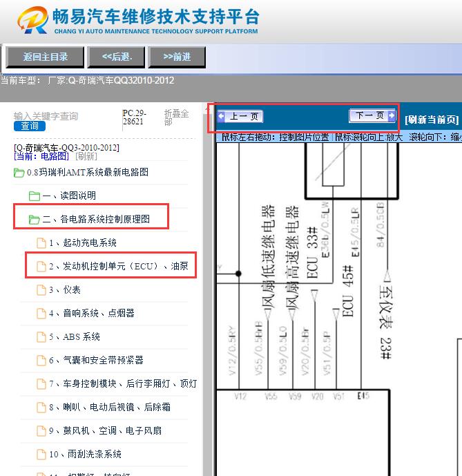Open the next page with 下一页
Screen dimensions: 462x476
pyautogui.click(x=373, y=115)
